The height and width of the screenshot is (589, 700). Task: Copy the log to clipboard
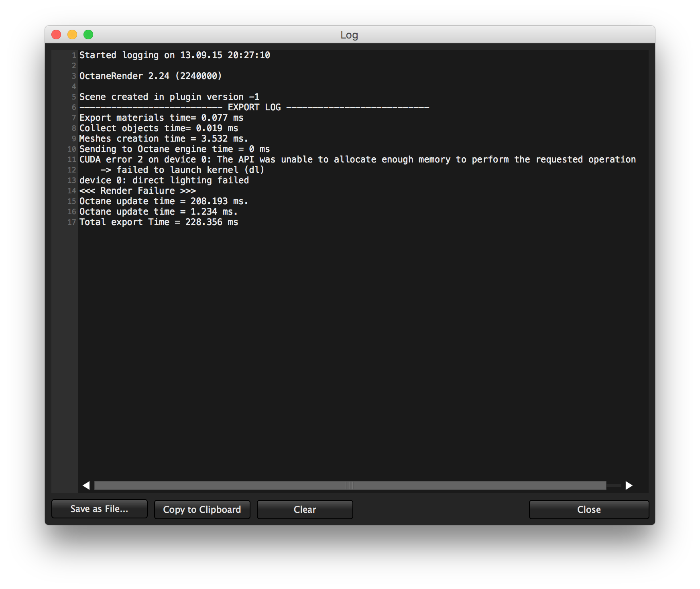click(x=202, y=510)
